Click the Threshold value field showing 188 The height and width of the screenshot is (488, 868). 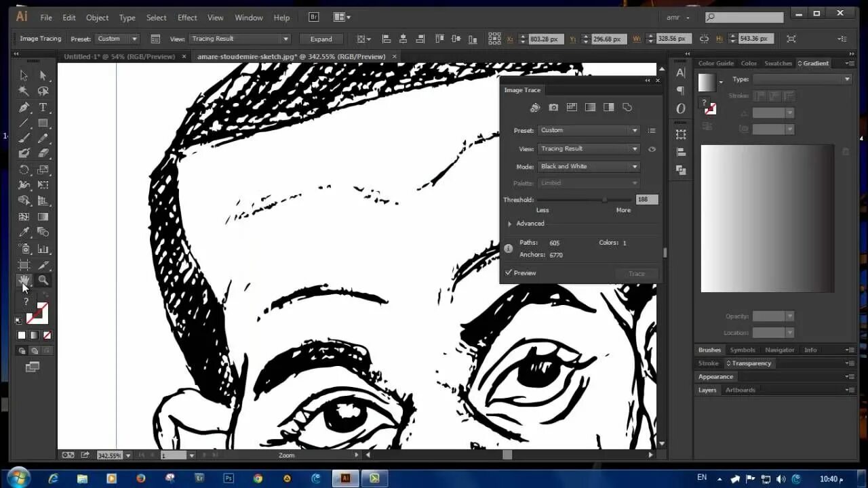(647, 199)
